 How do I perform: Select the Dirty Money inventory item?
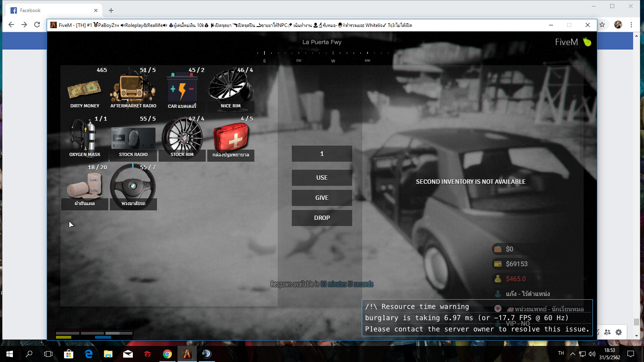(x=85, y=88)
